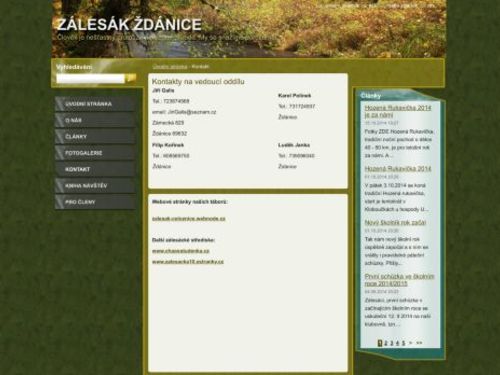
Task: Select page 1 in articles pagination
Action: coord(380,343)
